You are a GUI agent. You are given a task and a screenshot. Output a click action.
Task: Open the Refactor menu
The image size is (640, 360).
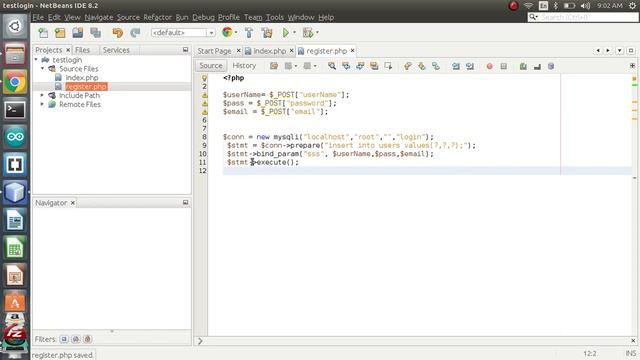click(158, 17)
